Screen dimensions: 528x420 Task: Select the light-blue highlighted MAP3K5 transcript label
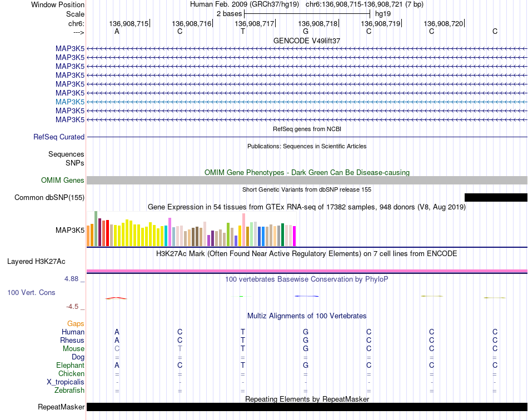[70, 102]
